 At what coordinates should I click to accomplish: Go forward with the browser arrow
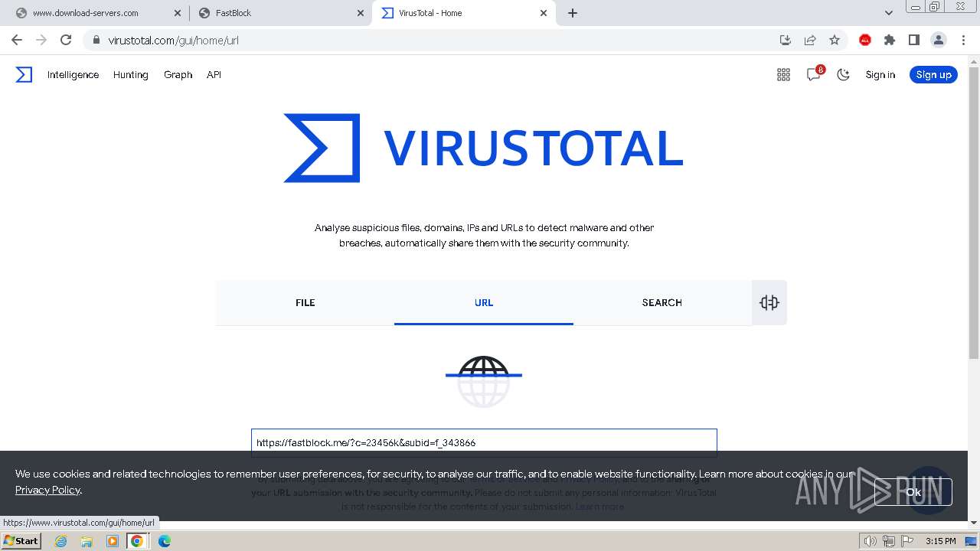click(41, 40)
